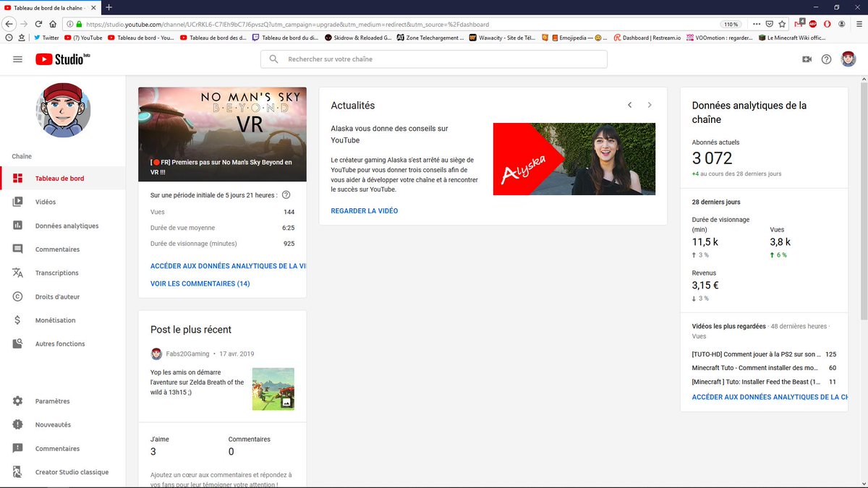Click ACCÉDER AUX DONNÉES ANALYTIQUES DE LA CHAÎNE link
This screenshot has height=488, width=868.
click(x=770, y=398)
